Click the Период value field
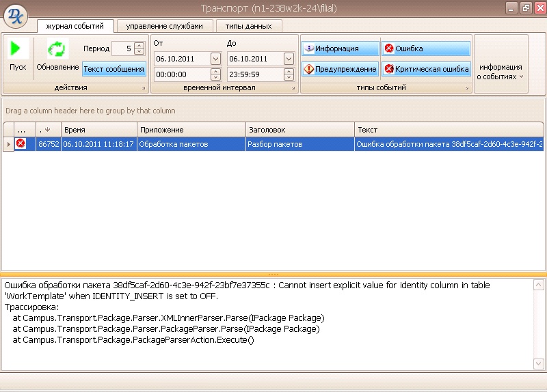 [x=123, y=48]
